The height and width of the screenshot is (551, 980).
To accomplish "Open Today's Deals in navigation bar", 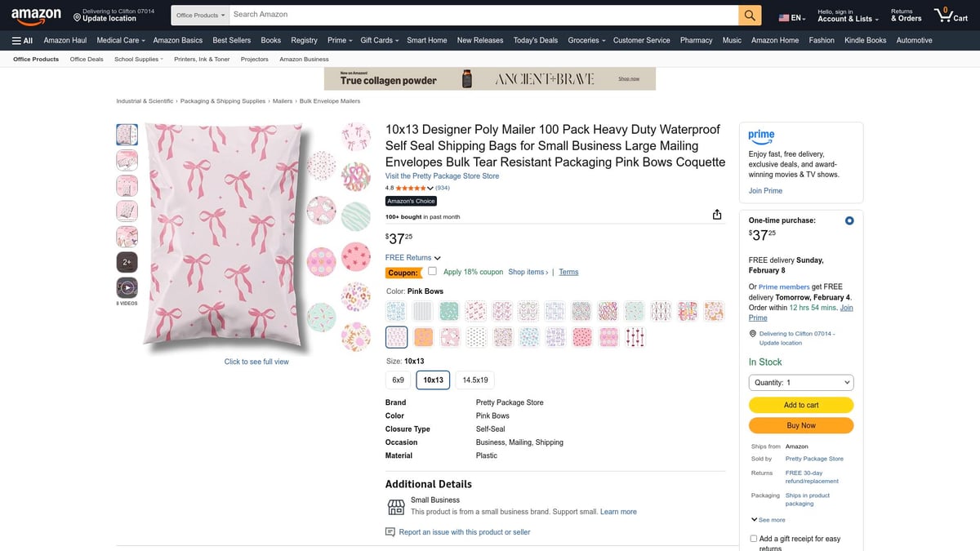I will pos(535,40).
